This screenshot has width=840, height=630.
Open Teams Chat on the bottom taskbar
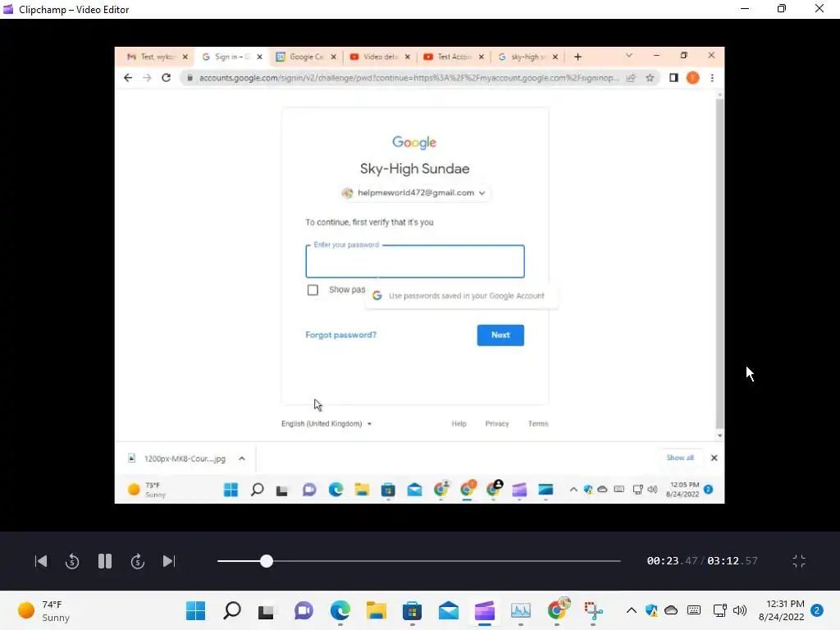coord(304,610)
